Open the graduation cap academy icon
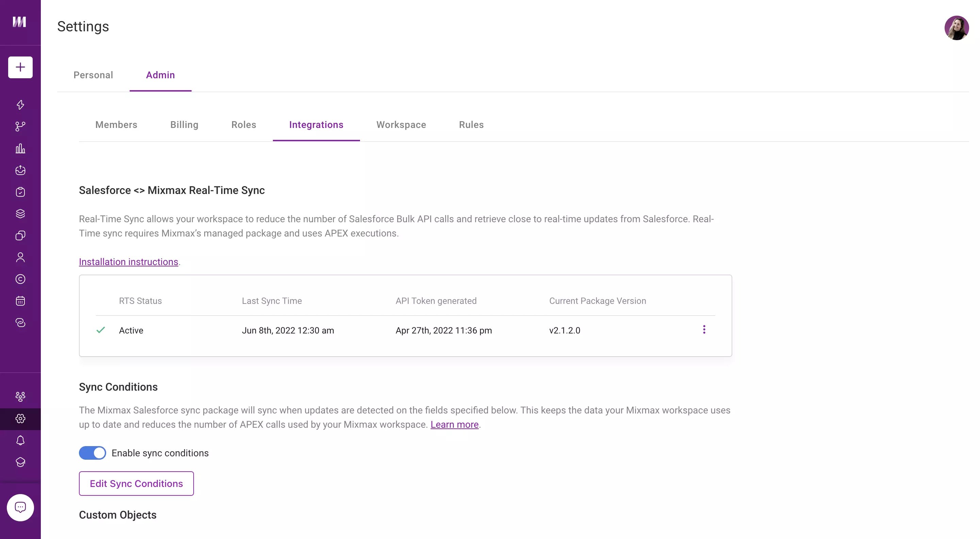Image resolution: width=980 pixels, height=539 pixels. [x=20, y=462]
